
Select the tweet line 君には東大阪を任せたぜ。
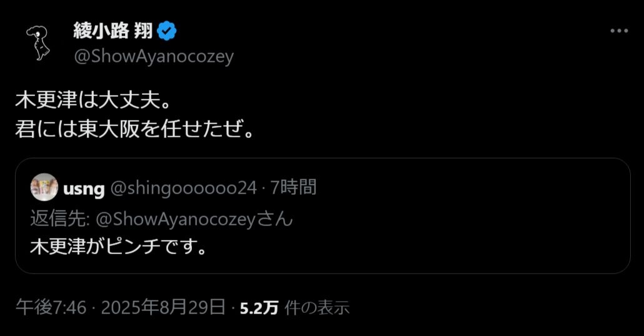coord(134,129)
